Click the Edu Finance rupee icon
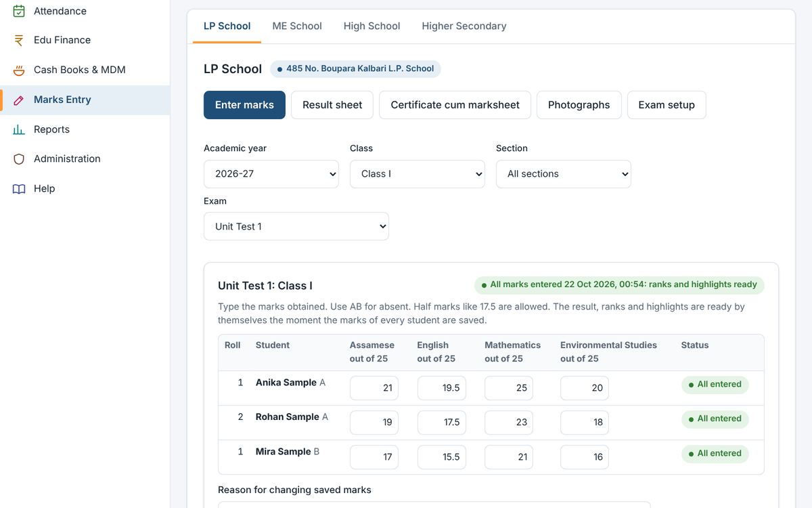 tap(19, 40)
